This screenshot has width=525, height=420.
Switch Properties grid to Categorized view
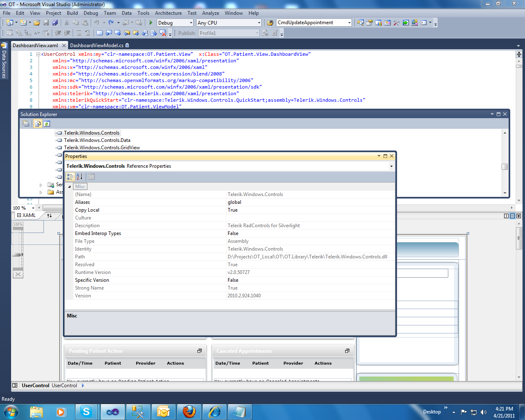[70, 176]
